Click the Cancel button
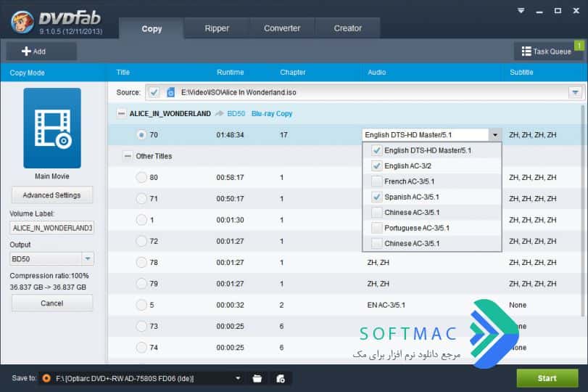 (51, 303)
